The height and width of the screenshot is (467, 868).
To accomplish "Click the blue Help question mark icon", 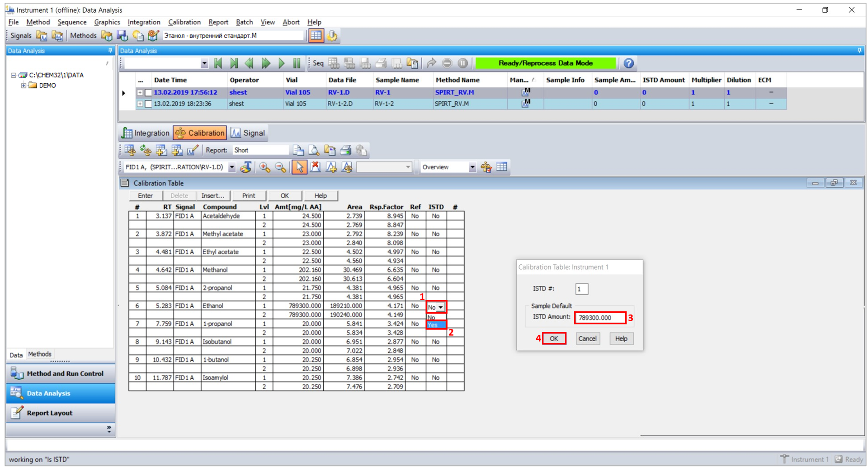I will 628,63.
